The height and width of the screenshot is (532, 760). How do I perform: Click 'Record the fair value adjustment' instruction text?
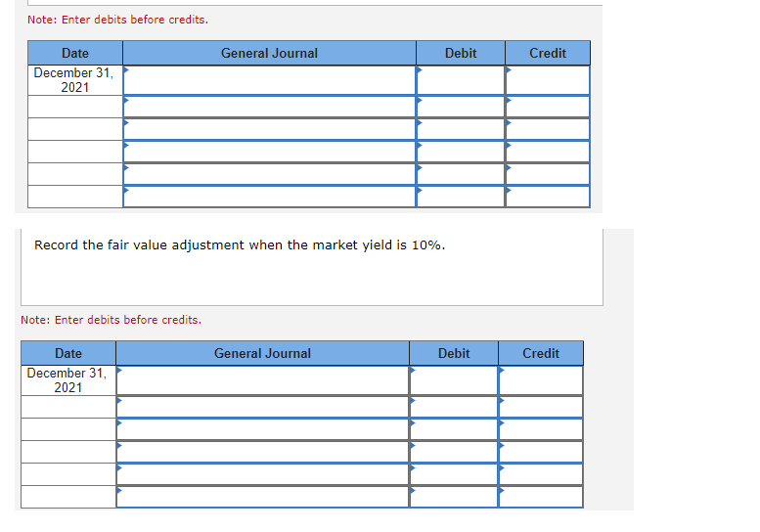pyautogui.click(x=240, y=245)
